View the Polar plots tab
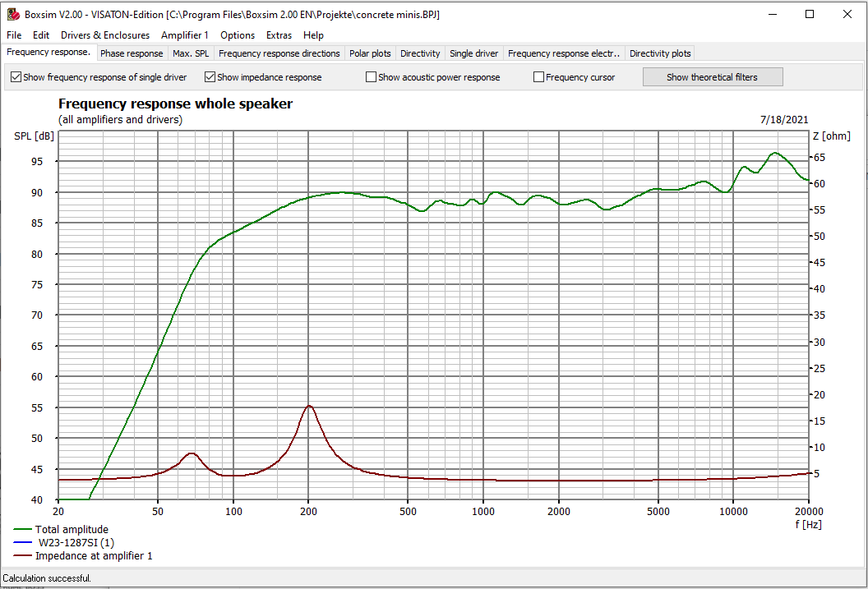 370,53
